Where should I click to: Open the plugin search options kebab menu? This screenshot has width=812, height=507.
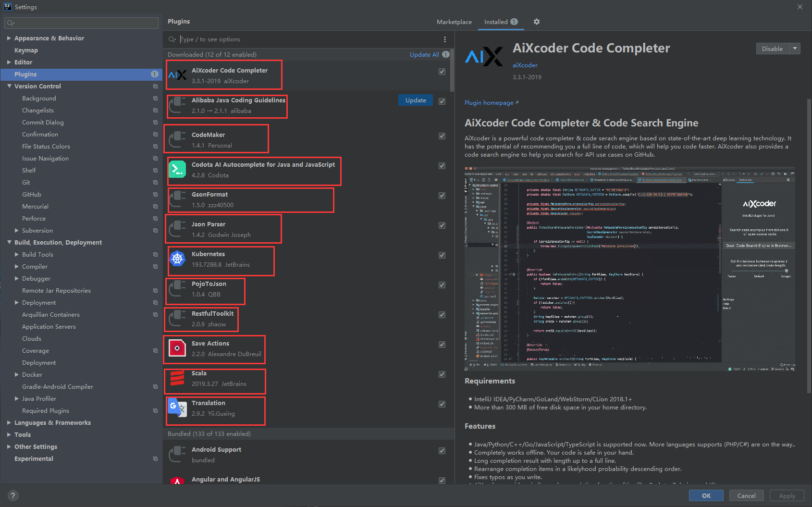444,39
